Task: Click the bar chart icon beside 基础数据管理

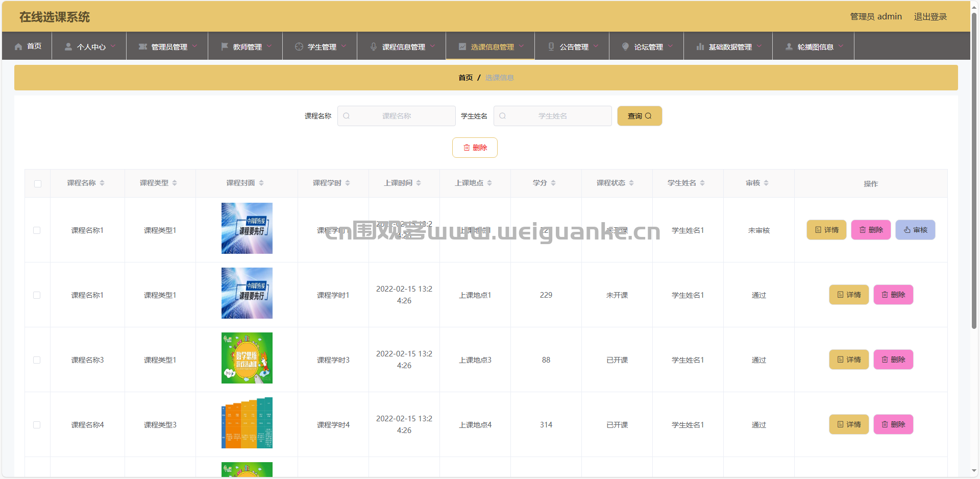Action: tap(700, 46)
